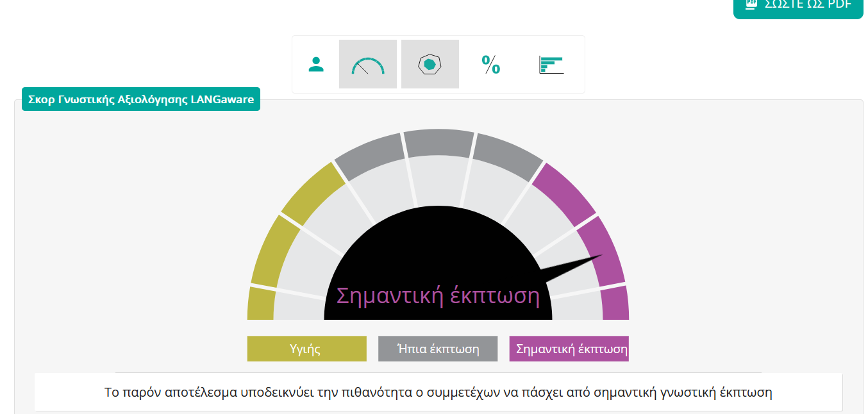Select the gauge score icon tab
The height and width of the screenshot is (414, 868).
point(368,64)
